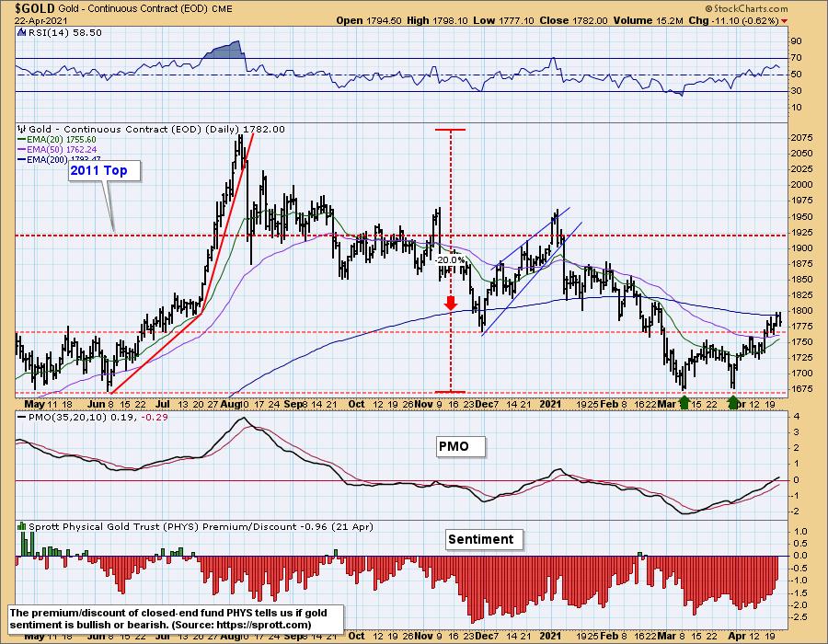Click the 1.0 value on the Sentiment axis

[x=800, y=531]
